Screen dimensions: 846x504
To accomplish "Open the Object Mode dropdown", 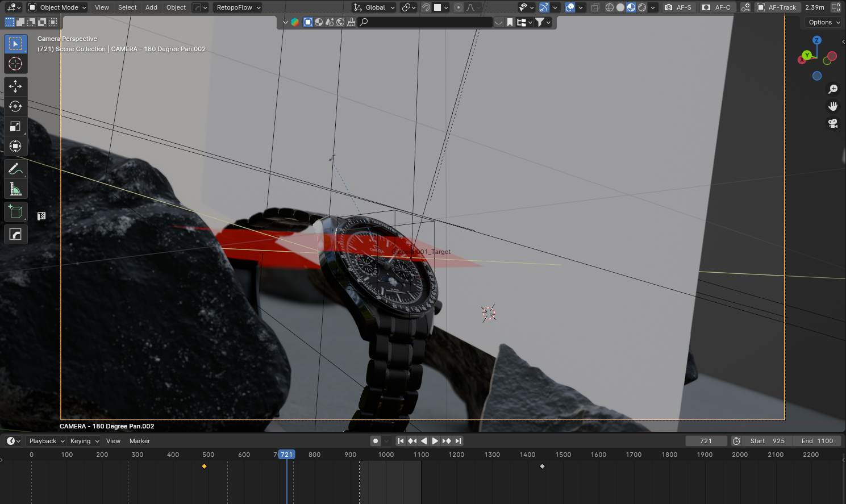I will 57,7.
